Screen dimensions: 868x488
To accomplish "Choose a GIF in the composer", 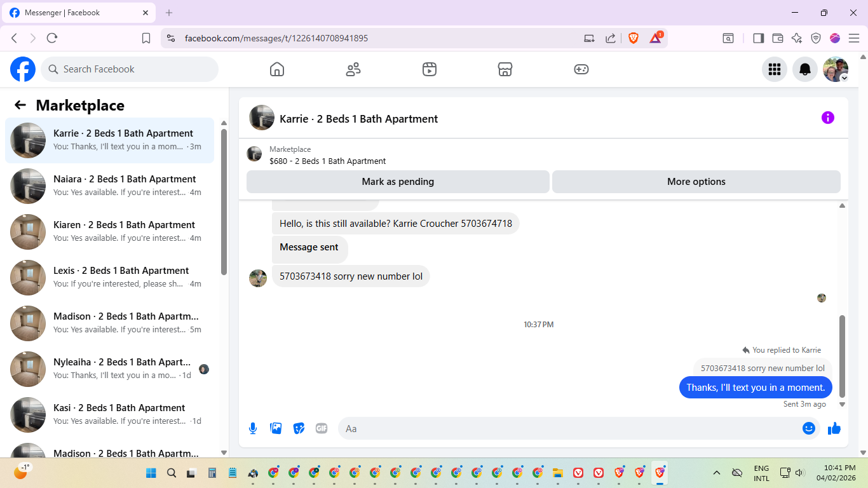I will tap(322, 428).
